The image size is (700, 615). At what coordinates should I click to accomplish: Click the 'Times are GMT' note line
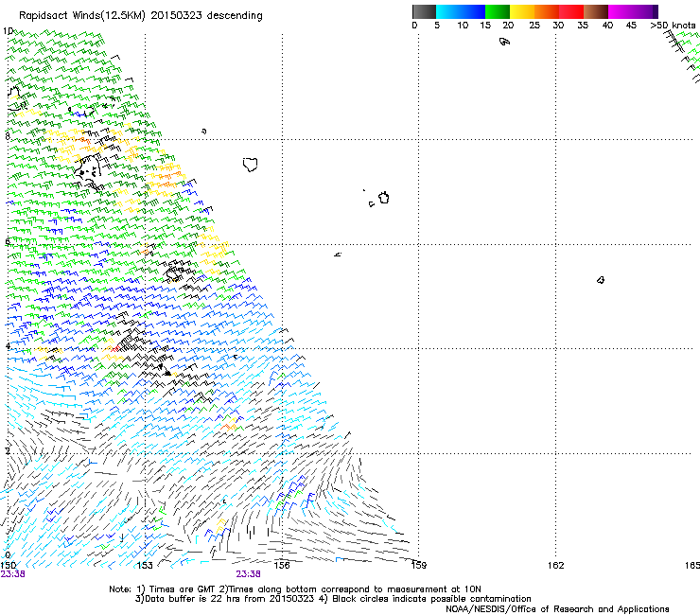click(x=294, y=589)
